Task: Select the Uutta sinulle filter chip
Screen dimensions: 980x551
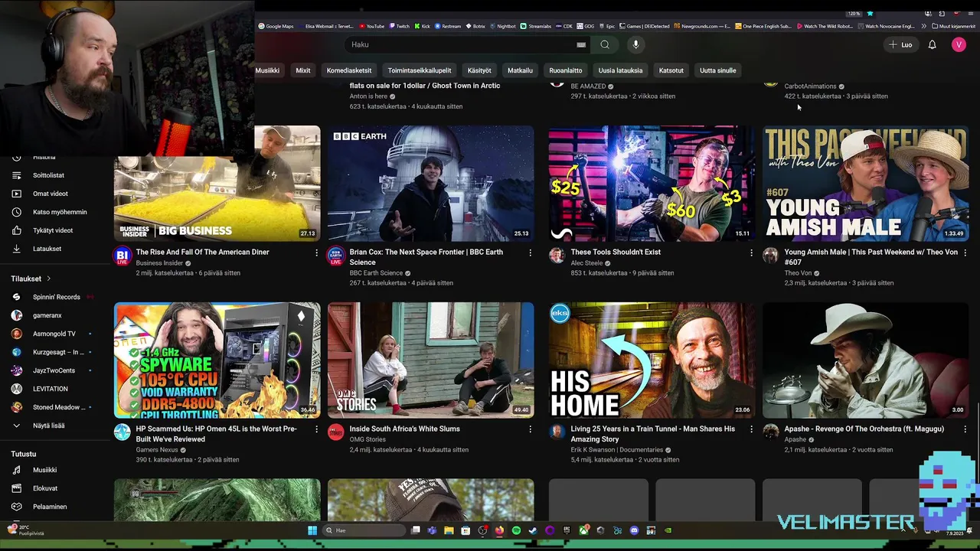Action: pos(717,70)
